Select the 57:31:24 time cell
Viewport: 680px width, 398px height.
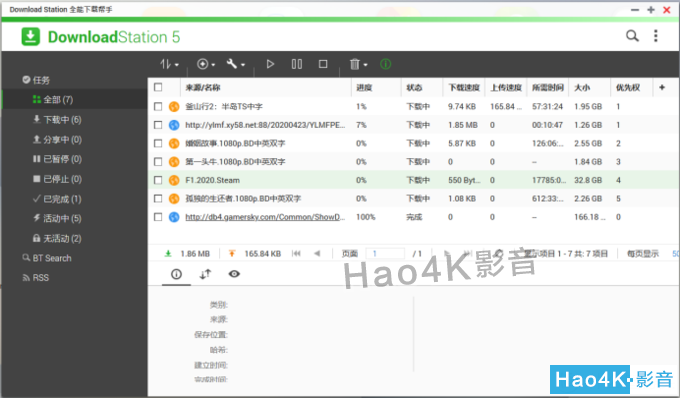point(548,106)
